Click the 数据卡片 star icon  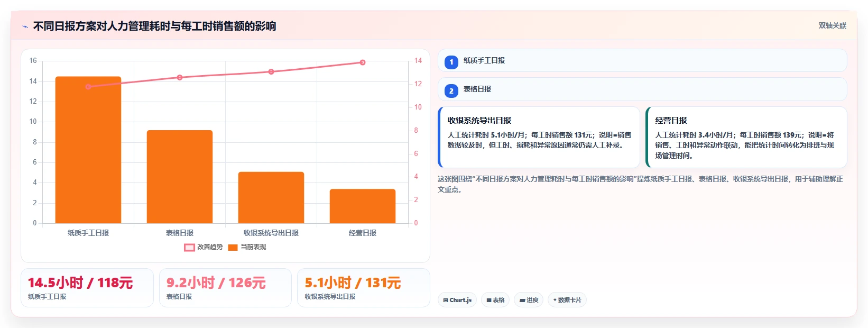555,300
